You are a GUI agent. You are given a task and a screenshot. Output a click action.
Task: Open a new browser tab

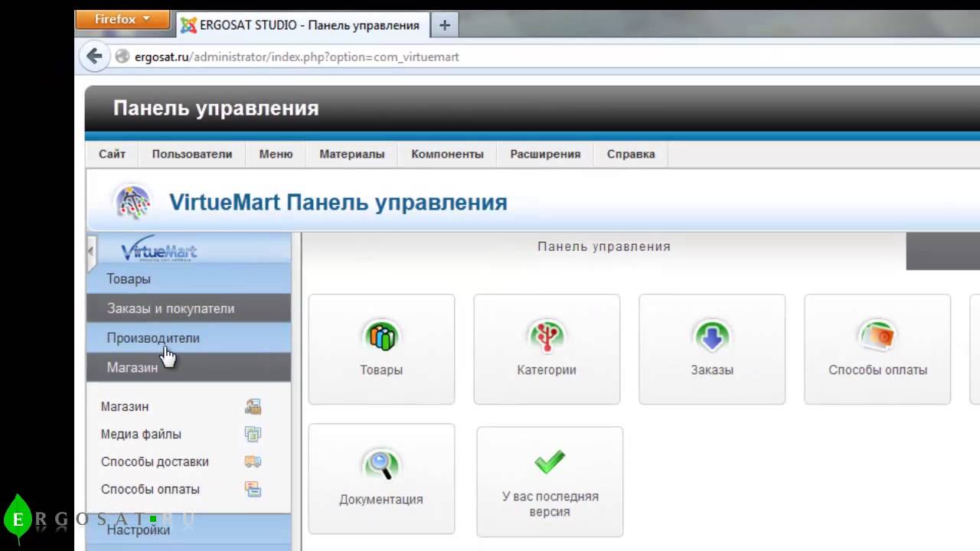click(444, 24)
